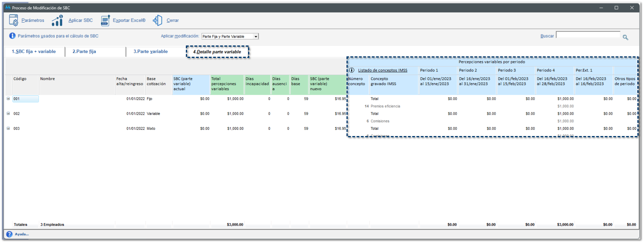Click info icon beside Listado de conceptos IMSS

(352, 70)
